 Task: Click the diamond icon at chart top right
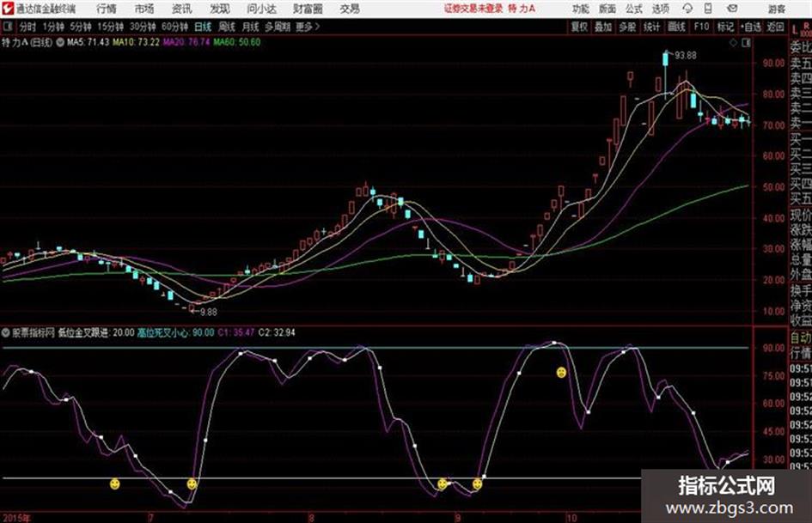point(733,43)
